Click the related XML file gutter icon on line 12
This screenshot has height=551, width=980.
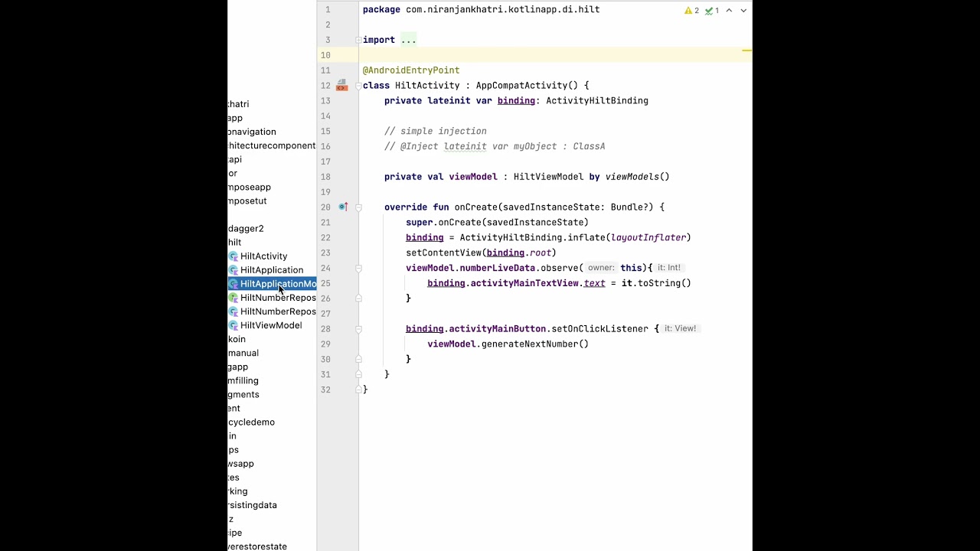[x=342, y=86]
